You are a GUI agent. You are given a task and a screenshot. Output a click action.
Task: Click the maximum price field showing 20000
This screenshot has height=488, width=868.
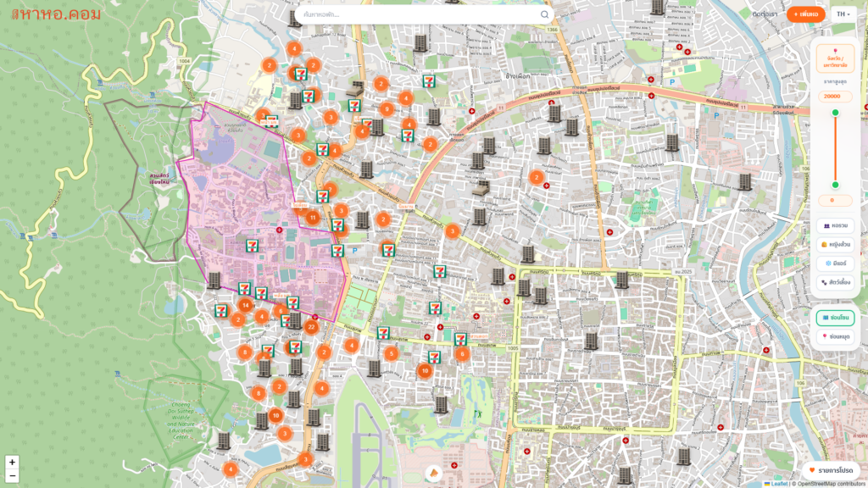coord(835,97)
